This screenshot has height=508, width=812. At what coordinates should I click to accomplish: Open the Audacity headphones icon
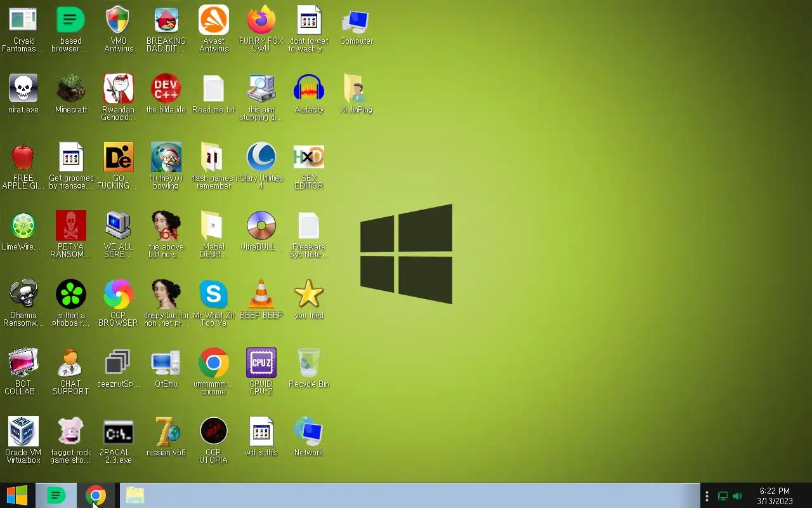(x=309, y=89)
